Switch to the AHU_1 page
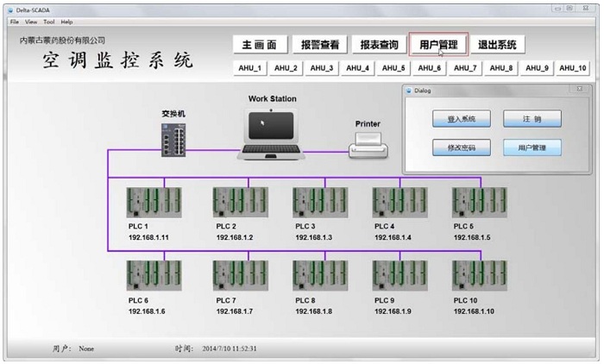 249,68
